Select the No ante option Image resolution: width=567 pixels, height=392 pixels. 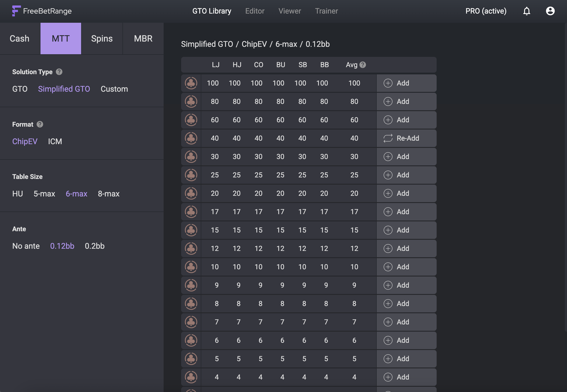coord(26,246)
